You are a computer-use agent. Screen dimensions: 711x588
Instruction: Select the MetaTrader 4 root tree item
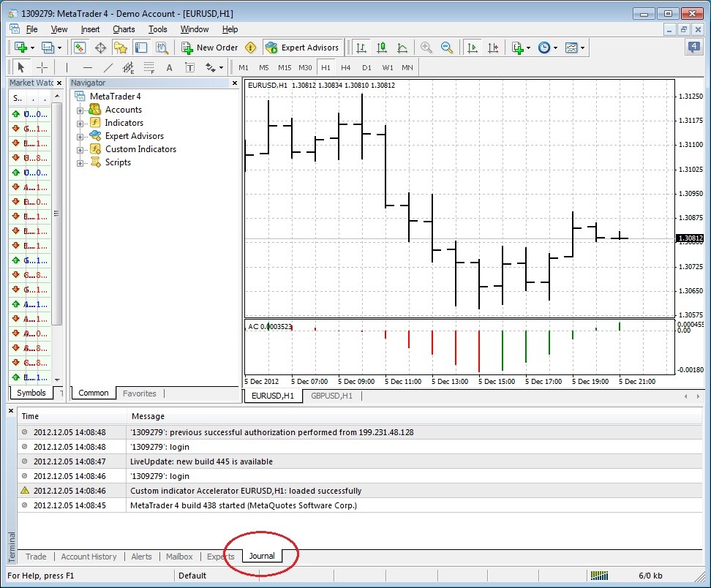(115, 96)
